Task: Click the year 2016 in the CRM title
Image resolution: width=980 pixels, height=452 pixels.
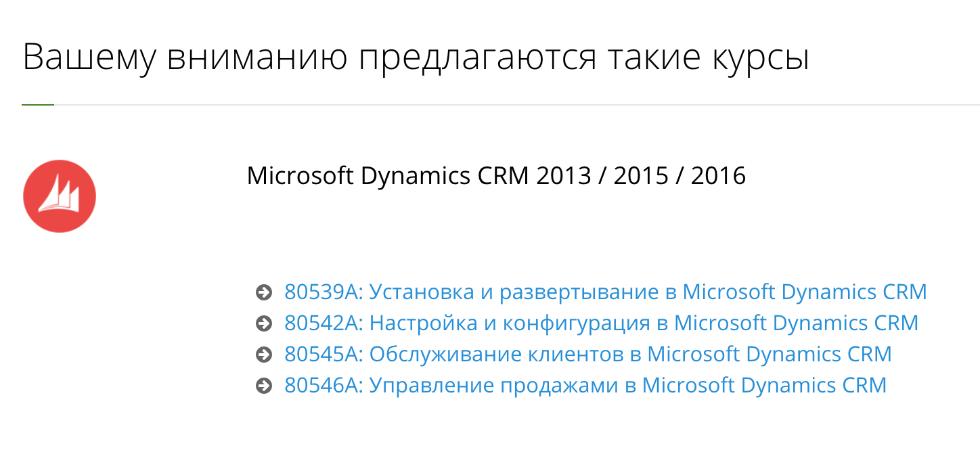Action: click(x=718, y=177)
